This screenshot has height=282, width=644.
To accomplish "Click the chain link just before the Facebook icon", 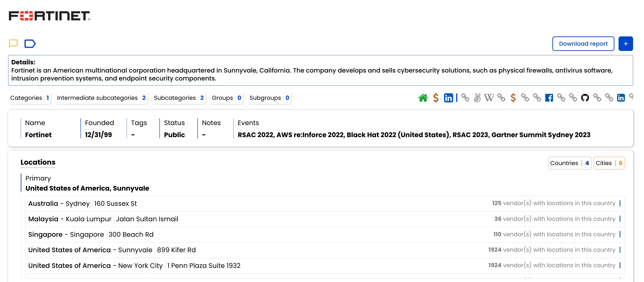I will tap(537, 98).
